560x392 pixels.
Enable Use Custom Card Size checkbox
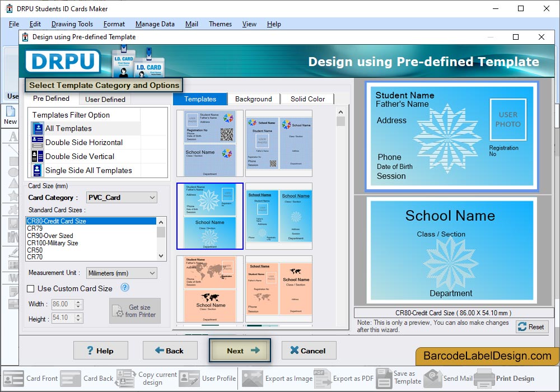pos(31,288)
